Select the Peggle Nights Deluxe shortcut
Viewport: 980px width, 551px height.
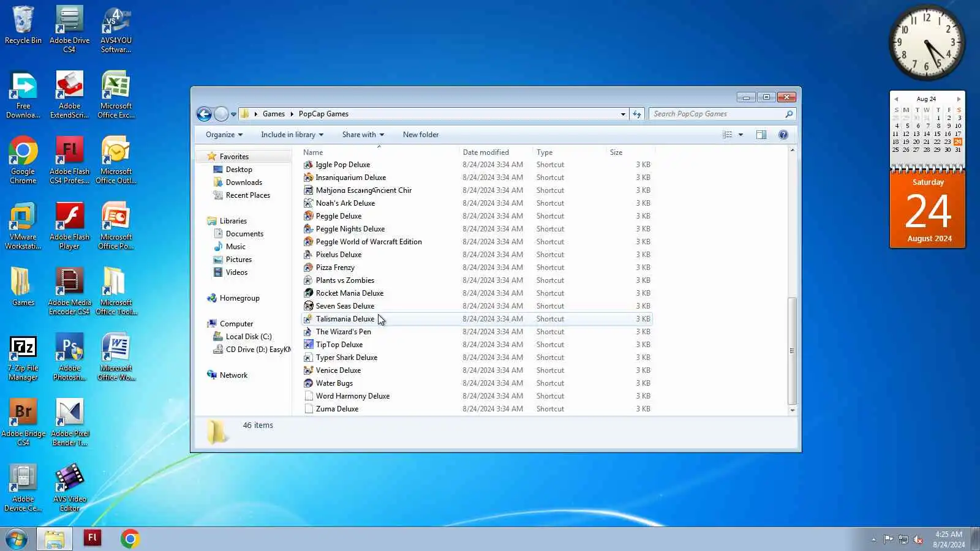[477, 229]
